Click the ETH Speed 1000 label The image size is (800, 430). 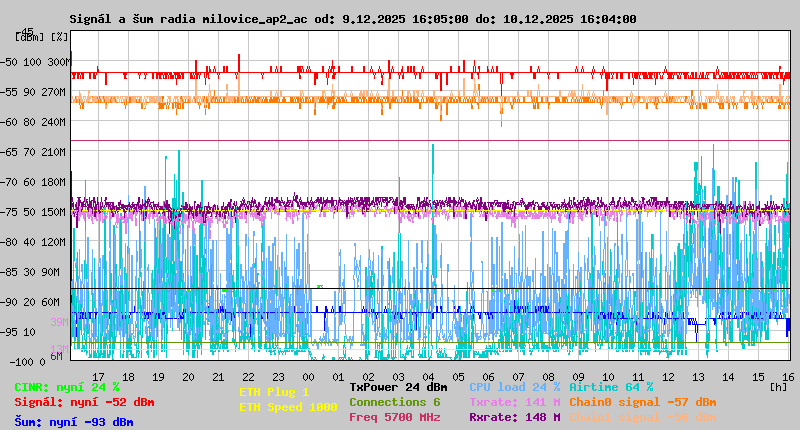pos(288,407)
